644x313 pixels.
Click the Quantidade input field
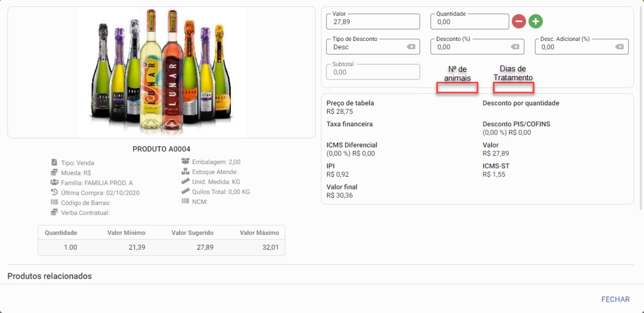tap(470, 21)
